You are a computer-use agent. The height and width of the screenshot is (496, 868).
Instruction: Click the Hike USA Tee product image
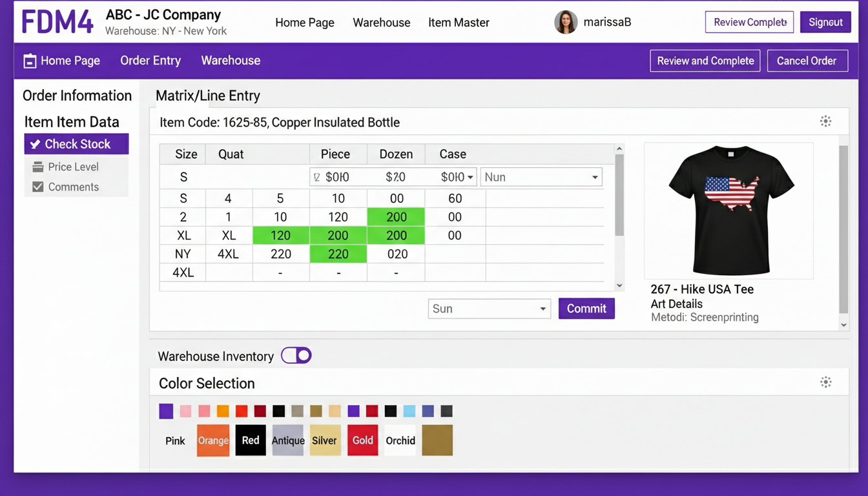coord(728,211)
